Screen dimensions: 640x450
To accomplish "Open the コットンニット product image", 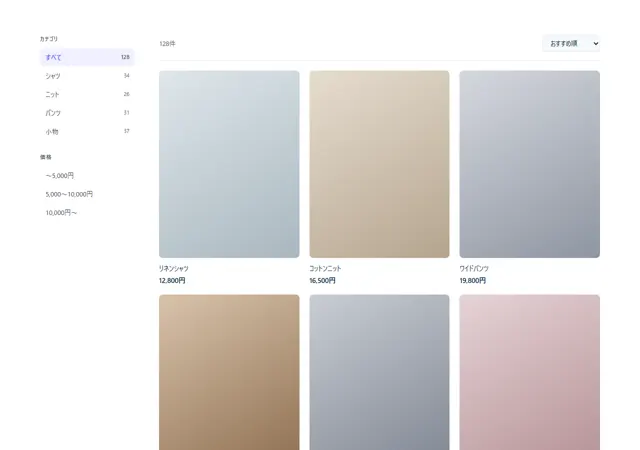I will [379, 164].
